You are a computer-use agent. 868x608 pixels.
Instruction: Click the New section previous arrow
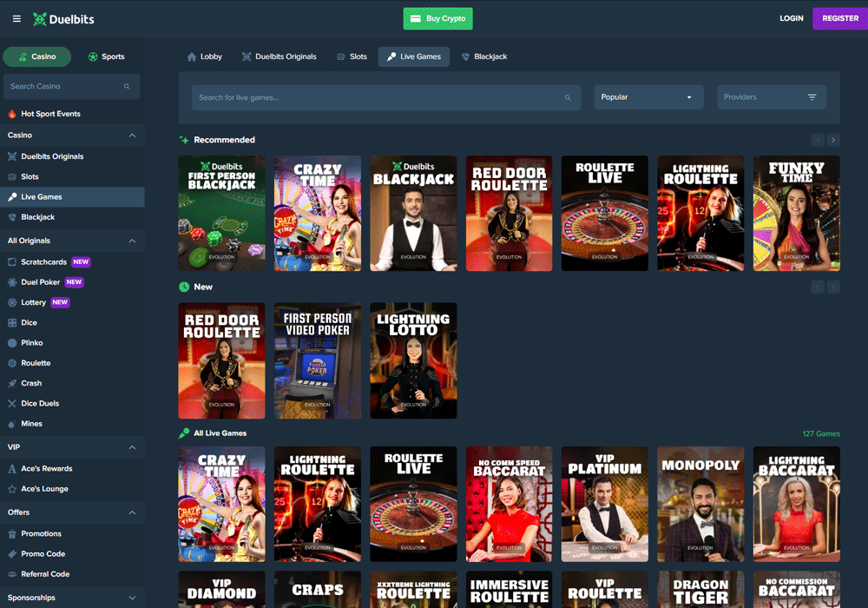pos(818,287)
